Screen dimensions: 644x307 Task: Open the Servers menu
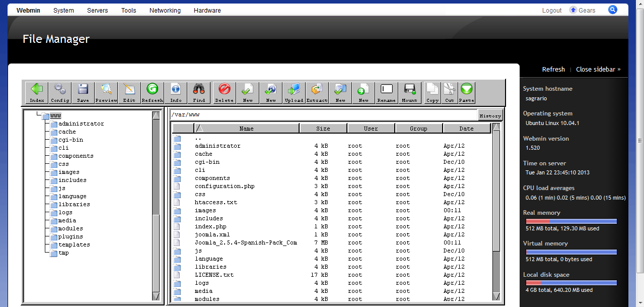click(x=97, y=10)
